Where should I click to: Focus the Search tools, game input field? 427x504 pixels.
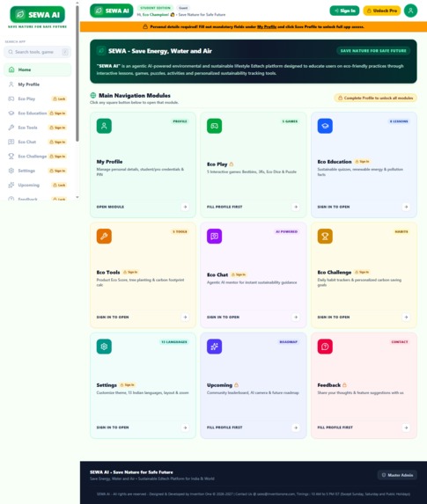37,52
